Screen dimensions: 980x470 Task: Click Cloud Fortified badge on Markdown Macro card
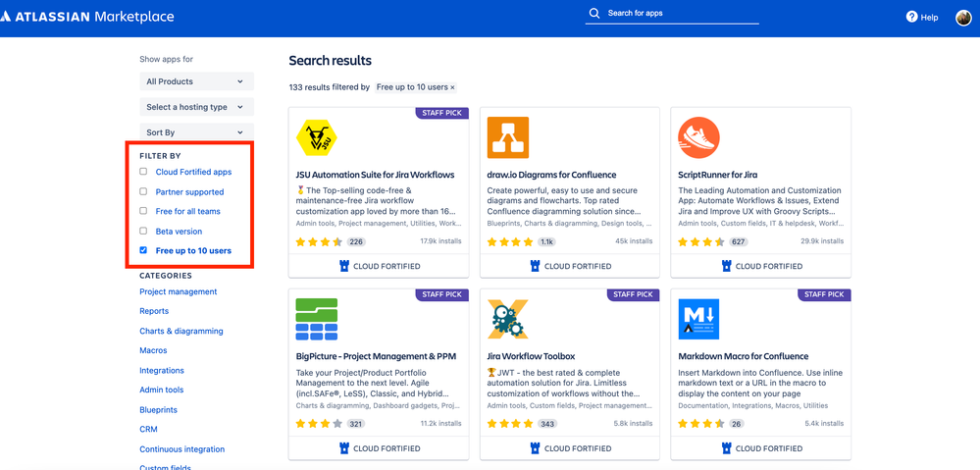pos(761,448)
